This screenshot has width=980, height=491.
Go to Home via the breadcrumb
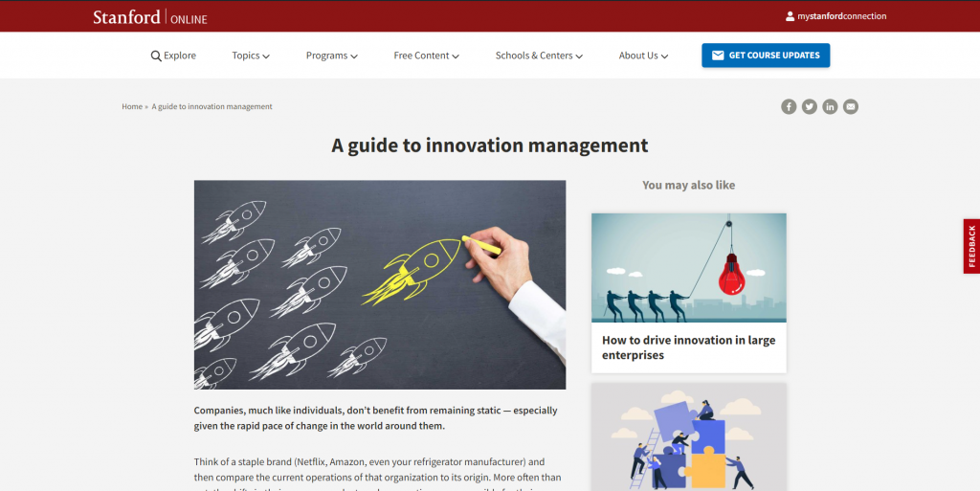(x=132, y=106)
